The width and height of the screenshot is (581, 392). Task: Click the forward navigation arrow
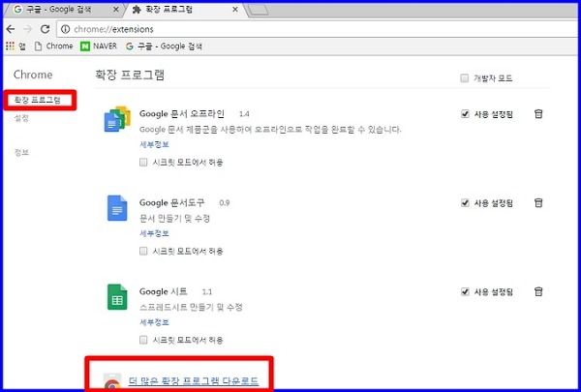coord(28,29)
